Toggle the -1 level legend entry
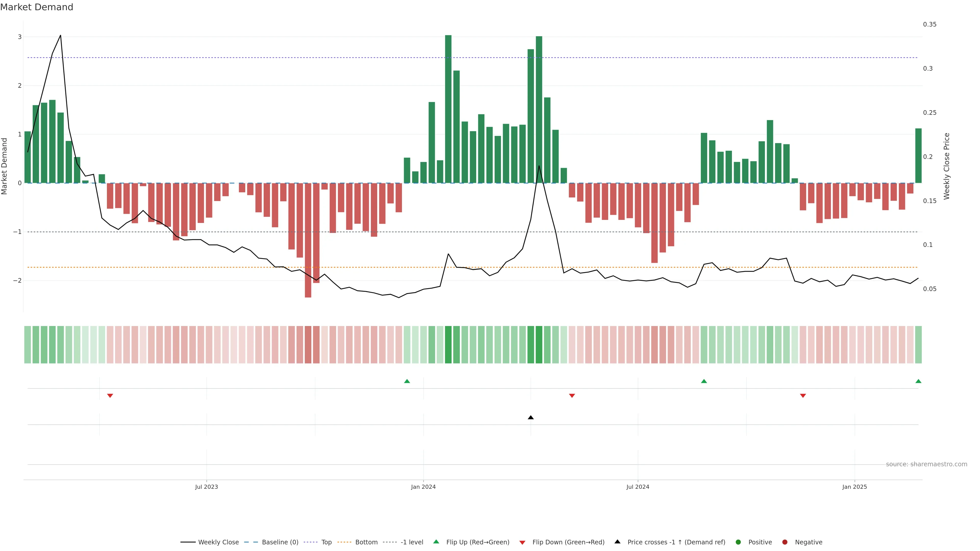 coord(412,542)
